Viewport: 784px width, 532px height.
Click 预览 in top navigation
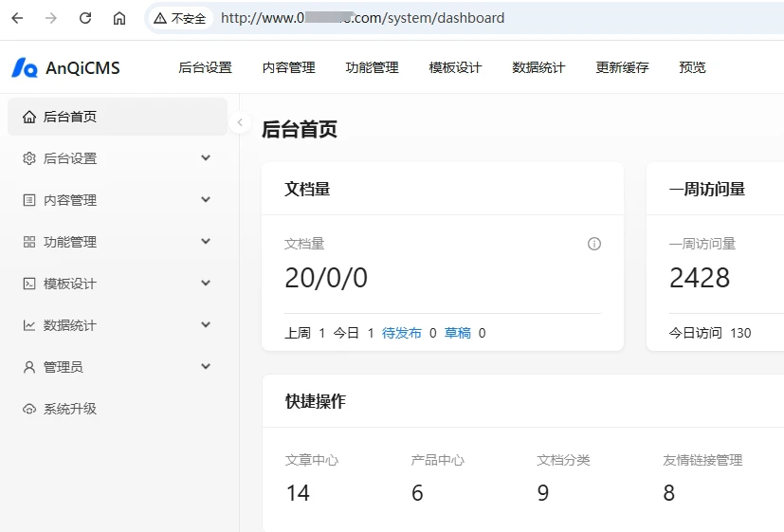pyautogui.click(x=692, y=67)
